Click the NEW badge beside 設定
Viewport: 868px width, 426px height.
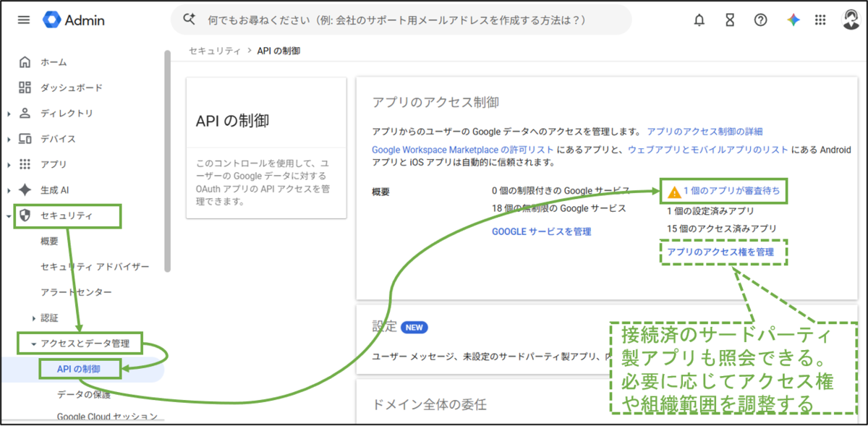pyautogui.click(x=414, y=327)
